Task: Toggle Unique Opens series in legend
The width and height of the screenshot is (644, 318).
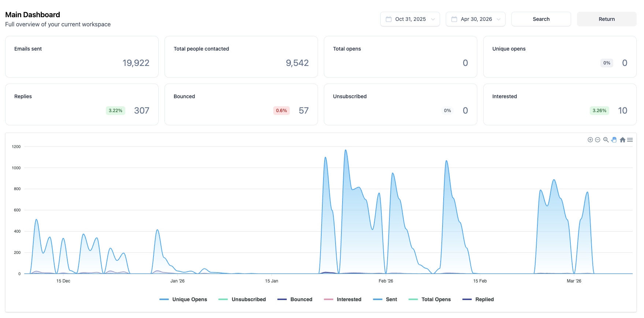Action: point(183,299)
